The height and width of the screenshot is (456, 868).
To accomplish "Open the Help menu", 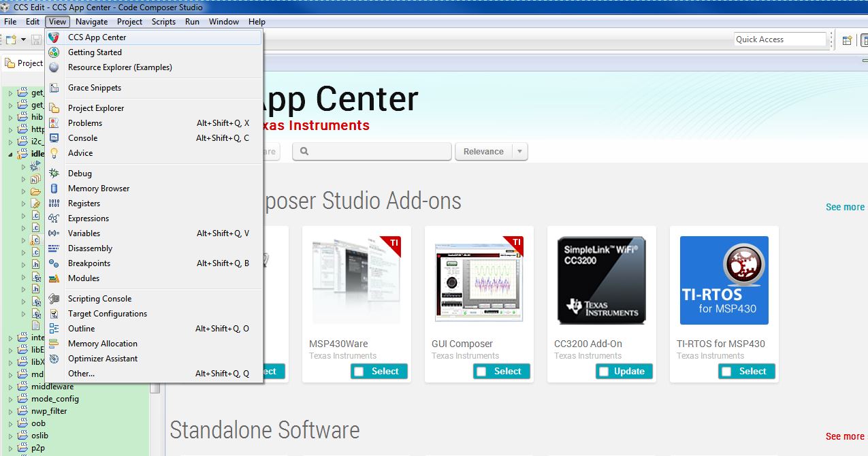I will click(257, 22).
